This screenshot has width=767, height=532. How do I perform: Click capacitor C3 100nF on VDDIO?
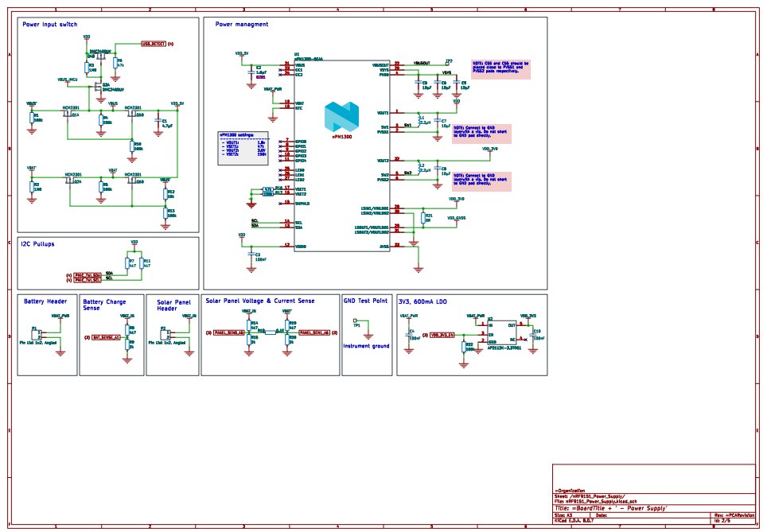(x=250, y=254)
